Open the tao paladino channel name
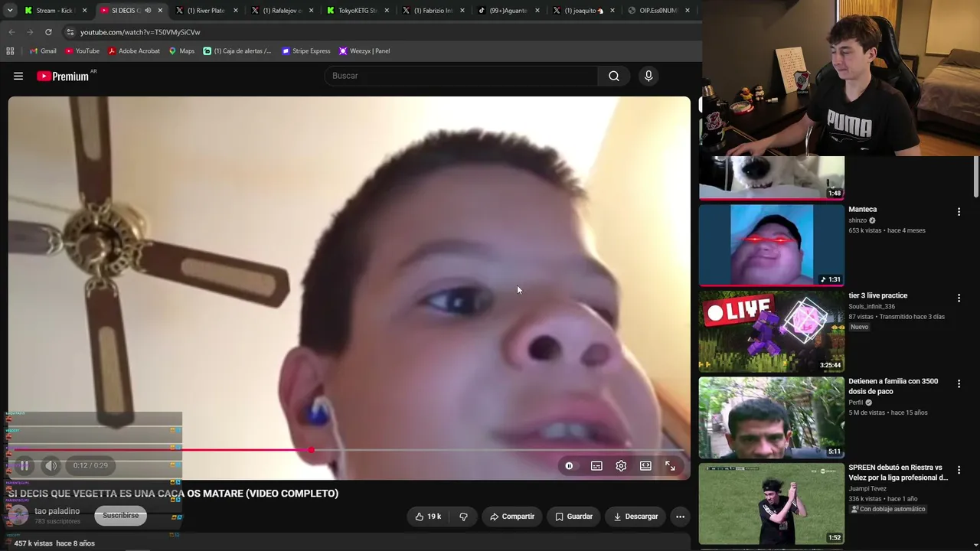Image resolution: width=980 pixels, height=551 pixels. pos(57,511)
